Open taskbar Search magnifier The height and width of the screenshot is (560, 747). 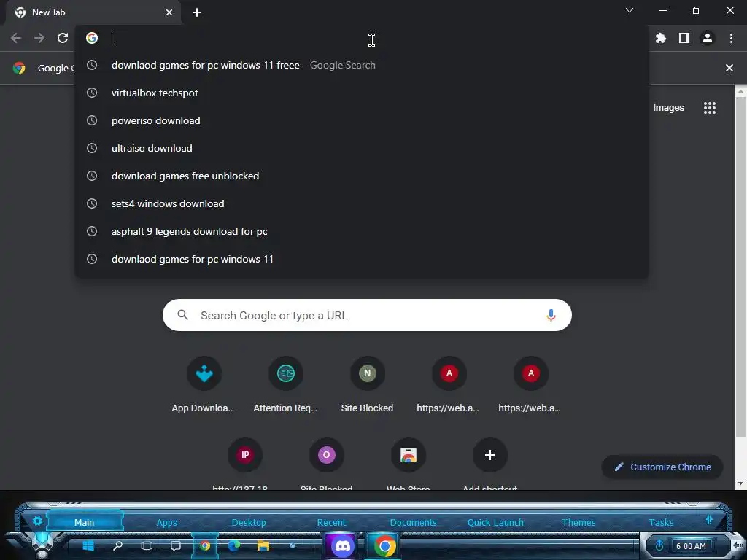tap(117, 545)
